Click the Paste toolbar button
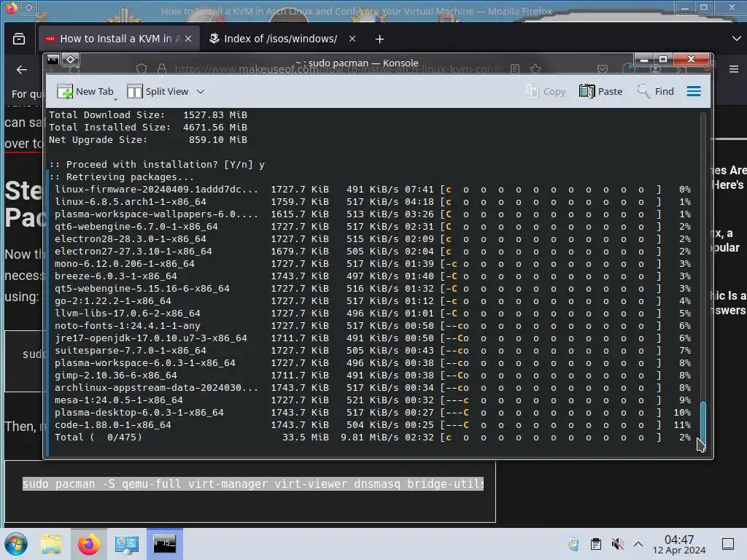 tap(601, 91)
